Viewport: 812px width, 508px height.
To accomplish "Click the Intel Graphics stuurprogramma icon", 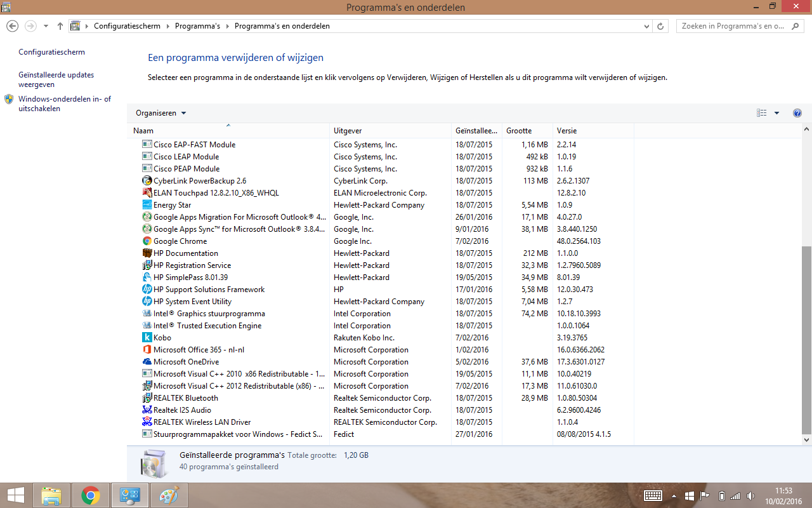I will click(147, 314).
